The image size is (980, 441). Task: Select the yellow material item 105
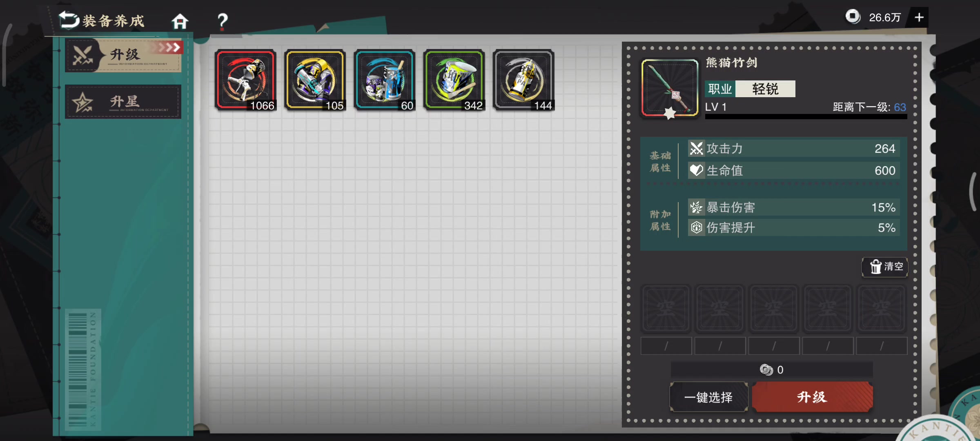[315, 80]
